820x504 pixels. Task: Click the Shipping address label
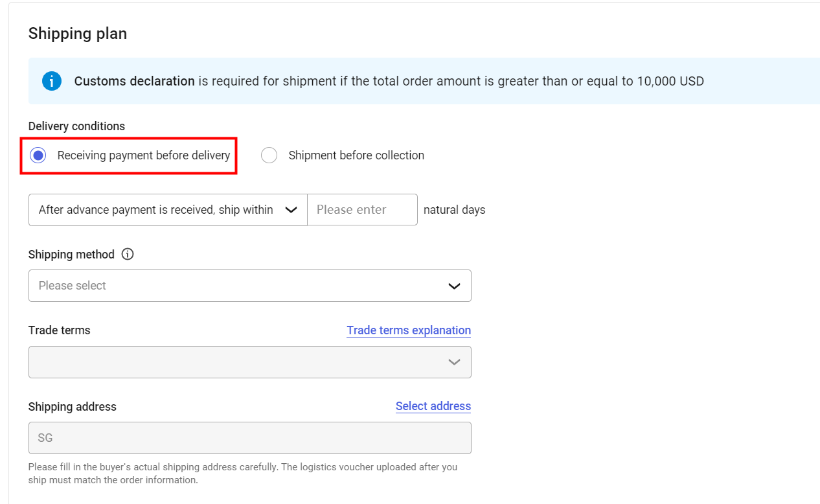pos(73,407)
